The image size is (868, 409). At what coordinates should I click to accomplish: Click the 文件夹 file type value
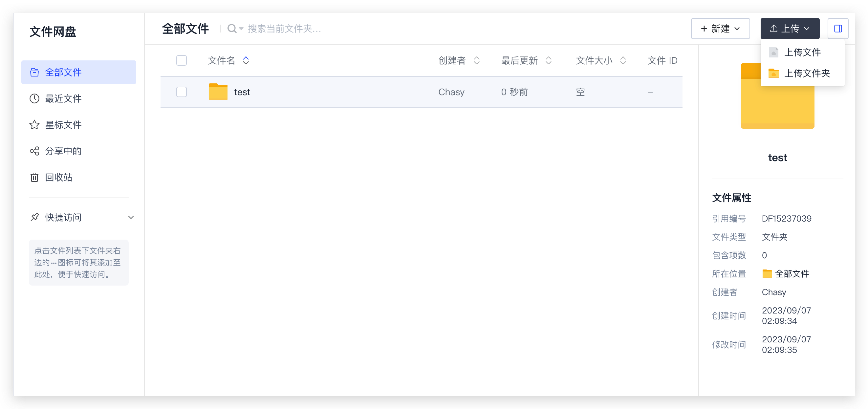click(x=774, y=237)
